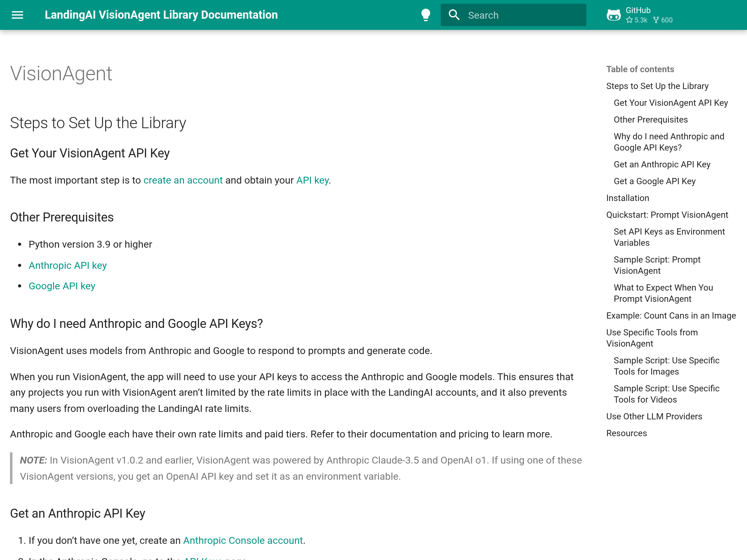Navigate to 'Installation' in table of contents

[x=627, y=198]
